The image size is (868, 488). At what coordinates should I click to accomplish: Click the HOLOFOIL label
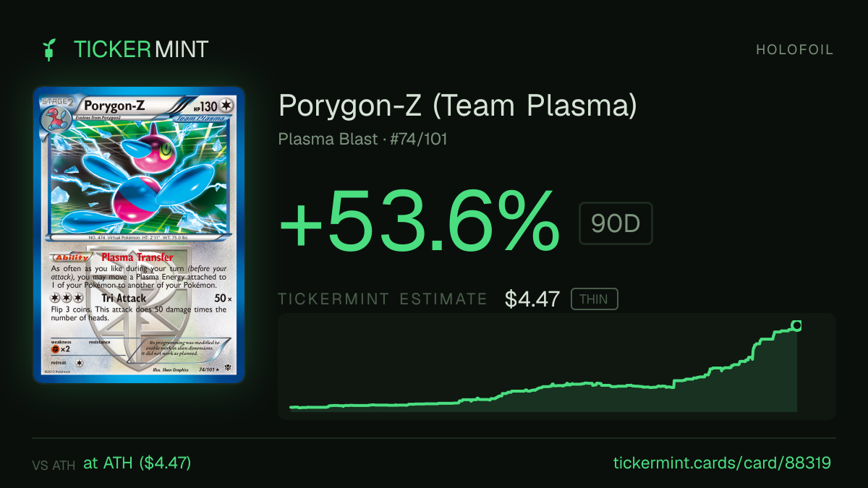pos(795,50)
